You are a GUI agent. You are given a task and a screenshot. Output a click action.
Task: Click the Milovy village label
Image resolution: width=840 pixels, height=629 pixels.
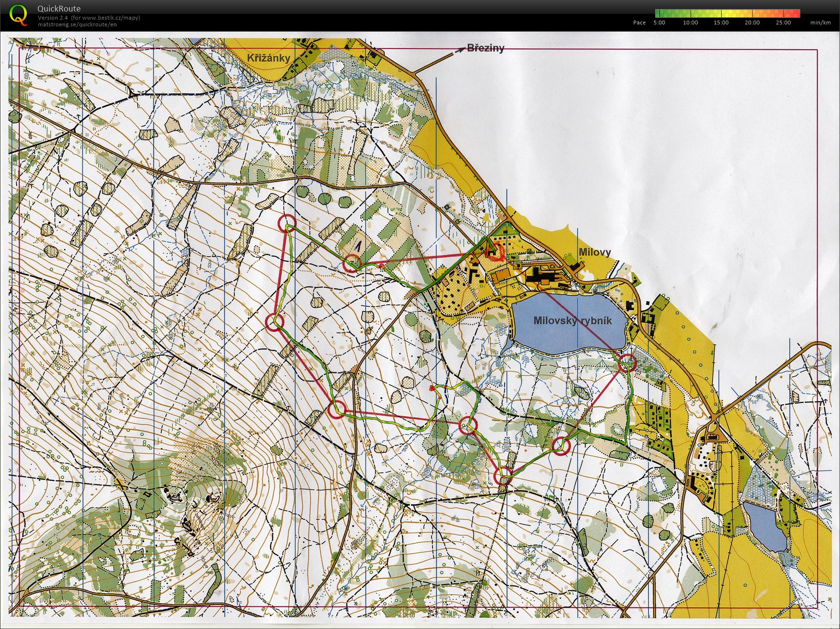tap(595, 252)
